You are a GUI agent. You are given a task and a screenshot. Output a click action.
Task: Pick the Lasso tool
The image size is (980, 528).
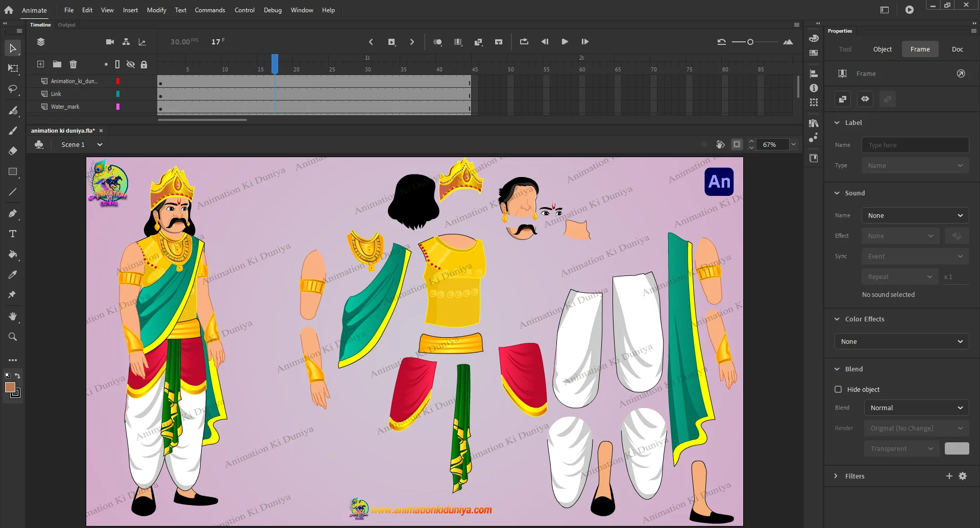click(13, 89)
